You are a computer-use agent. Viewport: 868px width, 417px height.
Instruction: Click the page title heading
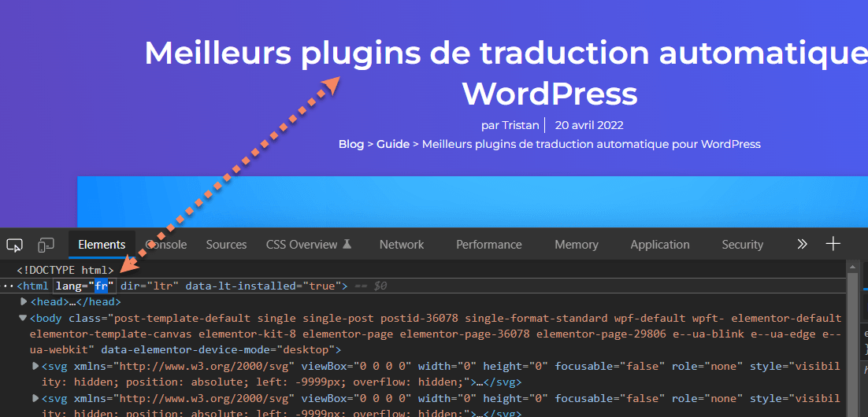pos(506,73)
